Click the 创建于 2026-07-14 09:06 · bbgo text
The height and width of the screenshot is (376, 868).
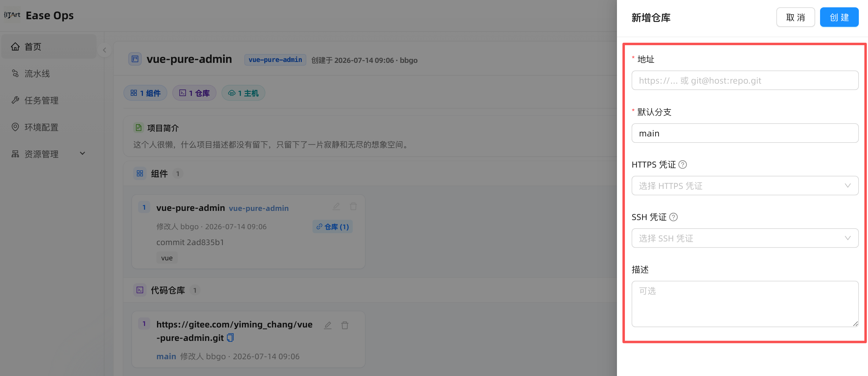pos(364,60)
